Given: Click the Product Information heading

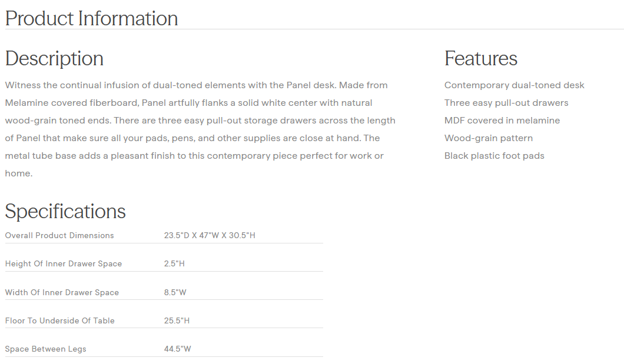Looking at the screenshot, I should click(91, 18).
